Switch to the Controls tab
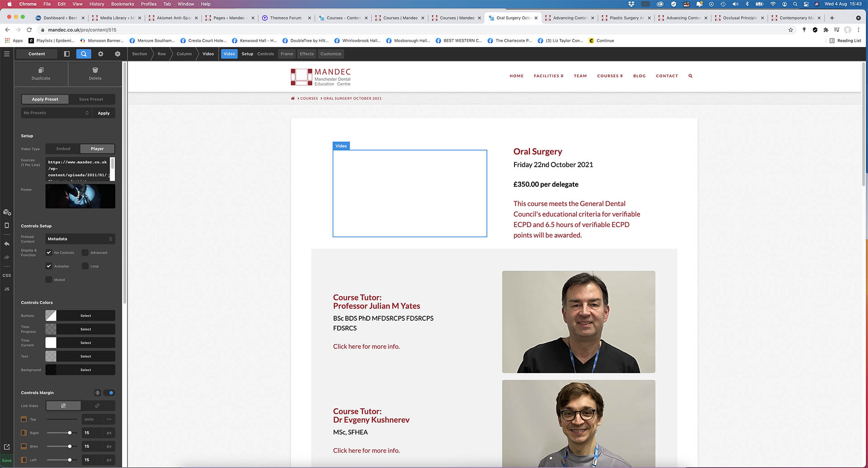The image size is (868, 468). tap(265, 54)
